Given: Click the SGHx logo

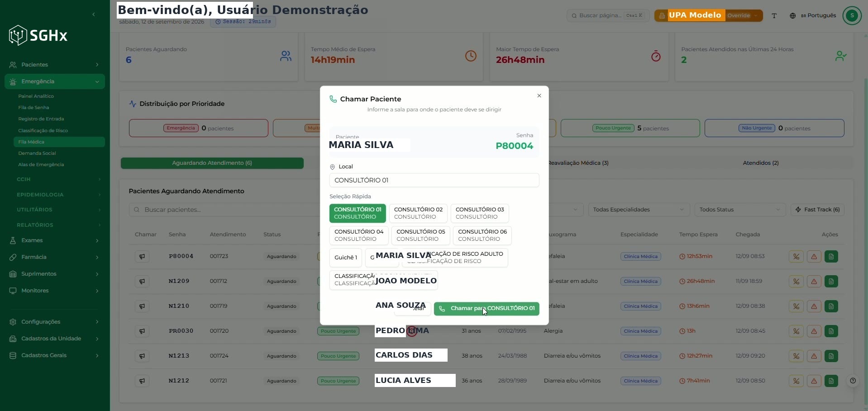Looking at the screenshot, I should coord(38,35).
